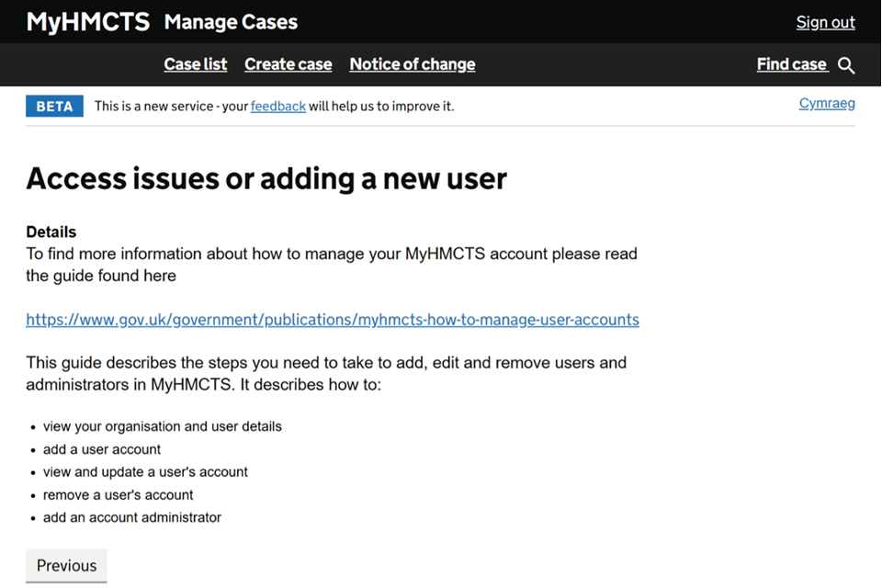Click the MyHMCTS logo in header
Image resolution: width=882 pixels, height=588 pixels.
pos(87,22)
